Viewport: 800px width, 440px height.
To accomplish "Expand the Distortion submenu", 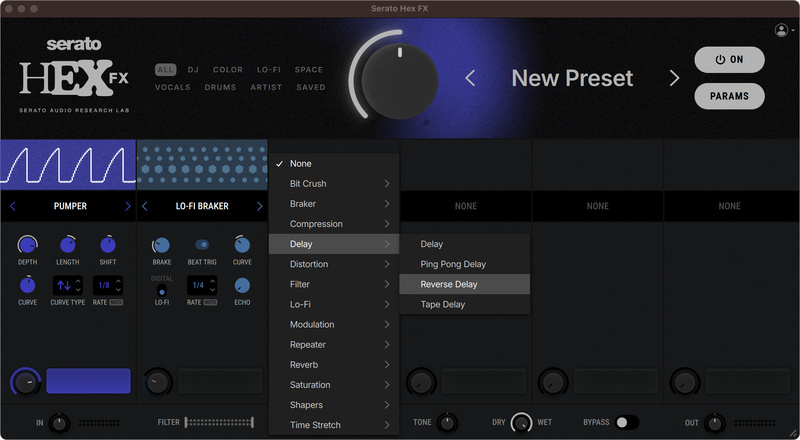I will 334,264.
